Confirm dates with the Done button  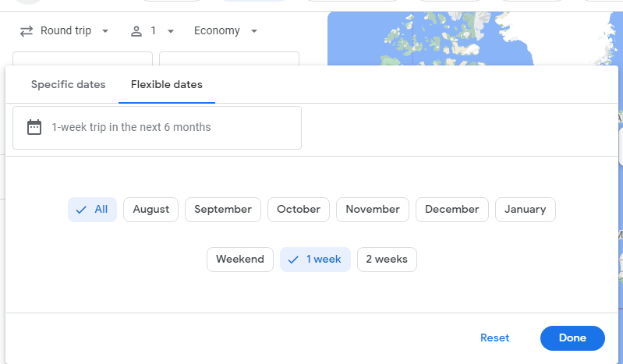[572, 338]
